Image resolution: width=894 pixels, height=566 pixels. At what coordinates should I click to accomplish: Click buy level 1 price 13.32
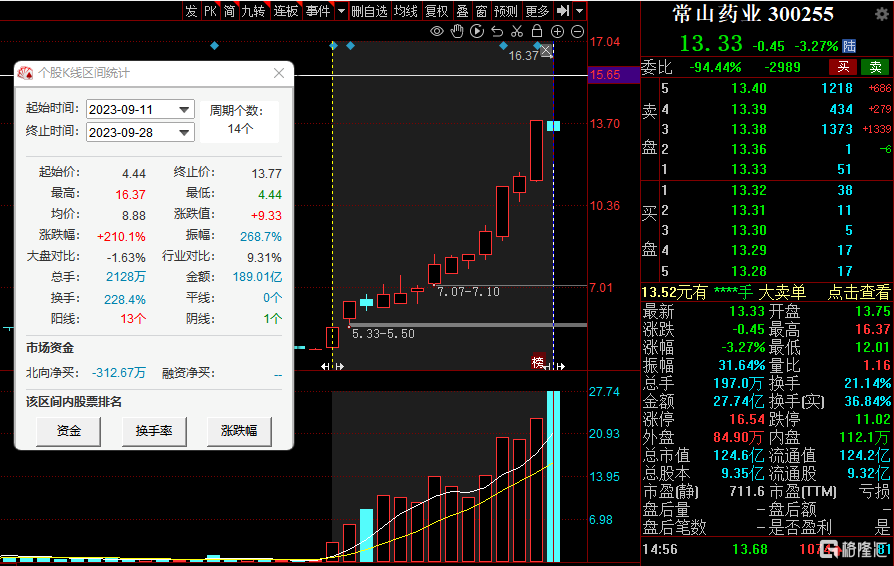pyautogui.click(x=749, y=190)
